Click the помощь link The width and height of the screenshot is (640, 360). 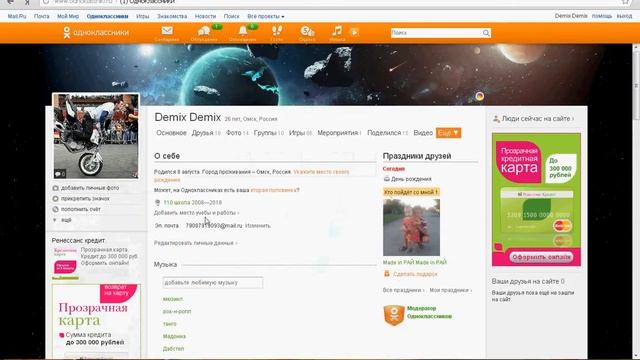click(x=602, y=16)
